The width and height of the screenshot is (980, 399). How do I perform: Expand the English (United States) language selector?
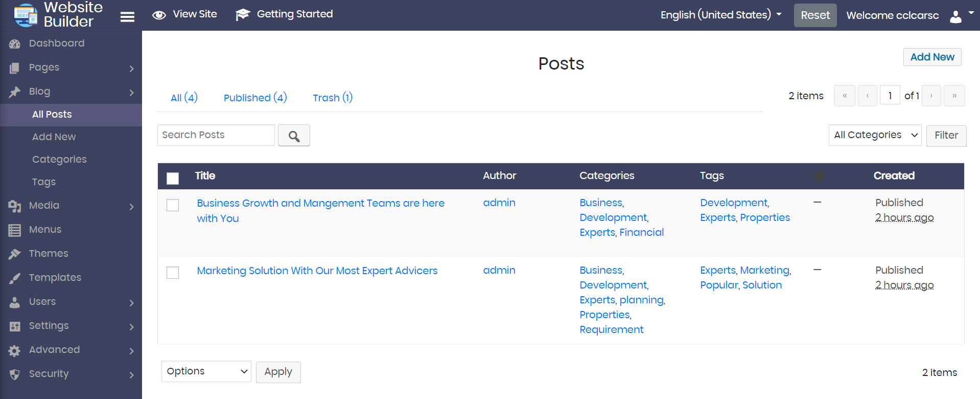tap(720, 15)
